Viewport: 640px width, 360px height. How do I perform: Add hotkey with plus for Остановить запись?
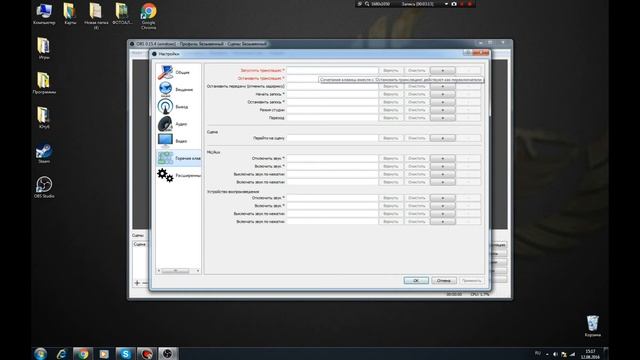point(442,102)
